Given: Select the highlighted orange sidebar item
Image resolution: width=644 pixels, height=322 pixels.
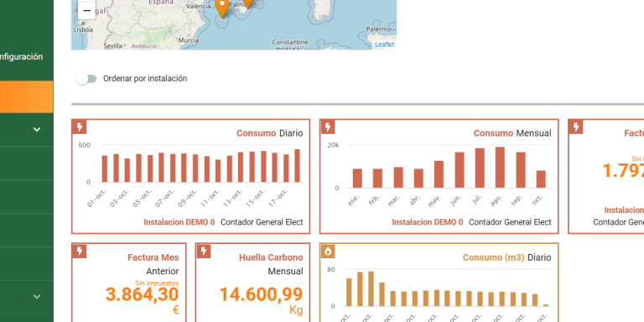Looking at the screenshot, I should pyautogui.click(x=26, y=97).
